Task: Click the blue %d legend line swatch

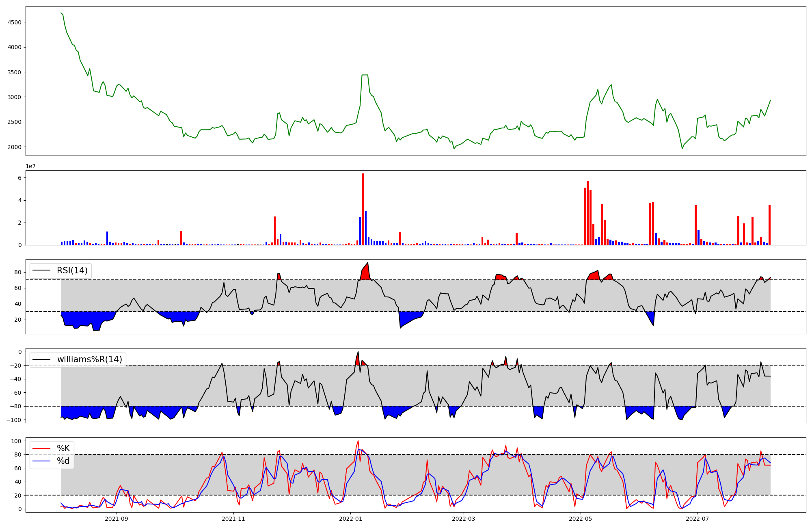Action: pos(41,461)
